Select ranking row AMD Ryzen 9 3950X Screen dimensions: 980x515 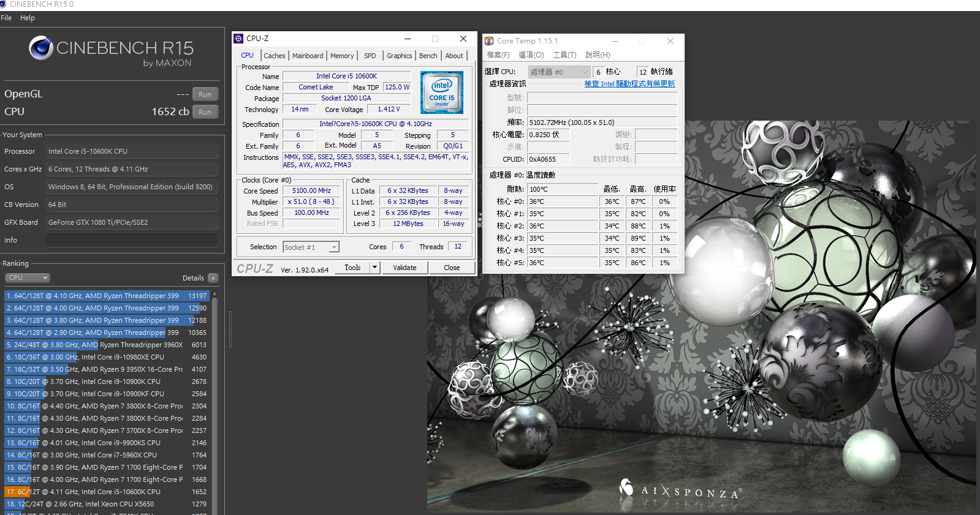[x=107, y=369]
